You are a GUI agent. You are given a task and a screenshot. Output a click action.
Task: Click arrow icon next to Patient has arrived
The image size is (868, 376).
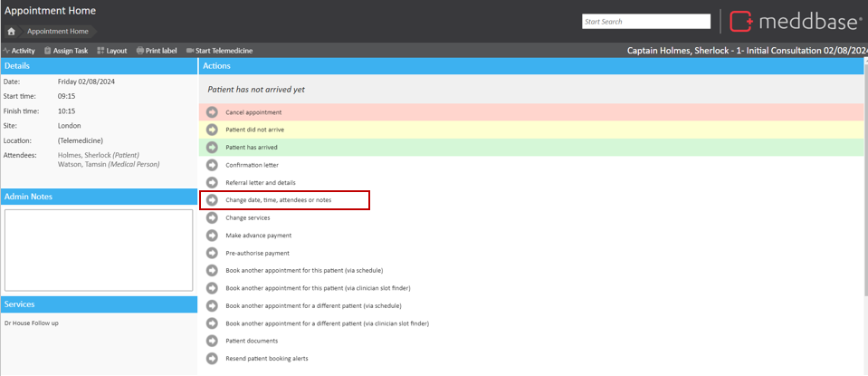(x=212, y=147)
